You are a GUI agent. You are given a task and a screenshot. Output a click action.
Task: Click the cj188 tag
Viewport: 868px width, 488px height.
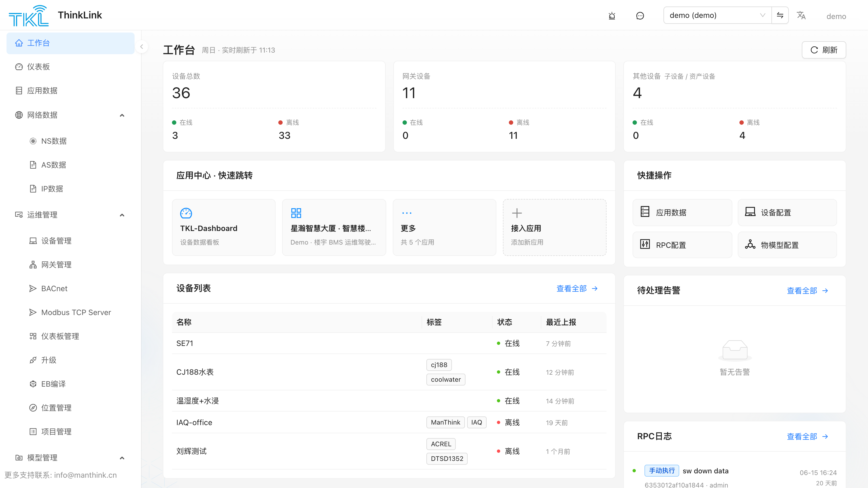tap(439, 365)
